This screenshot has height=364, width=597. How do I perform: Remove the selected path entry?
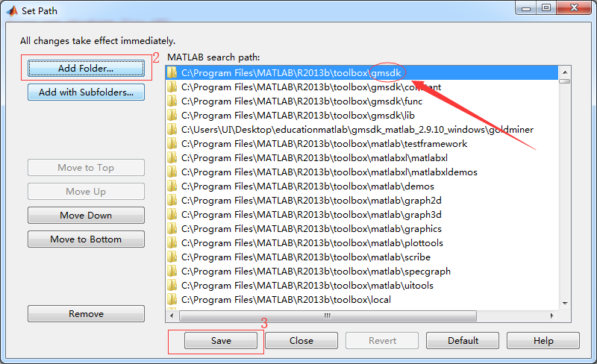pos(86,314)
